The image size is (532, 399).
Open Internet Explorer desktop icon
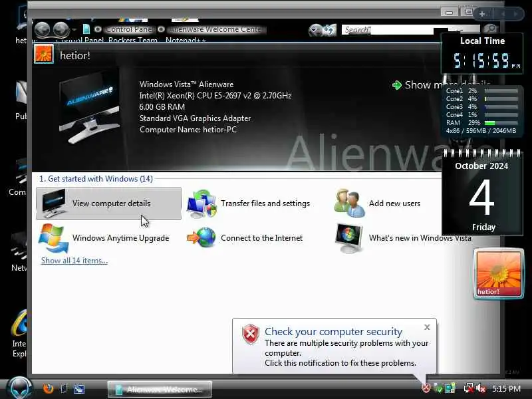[x=19, y=334]
